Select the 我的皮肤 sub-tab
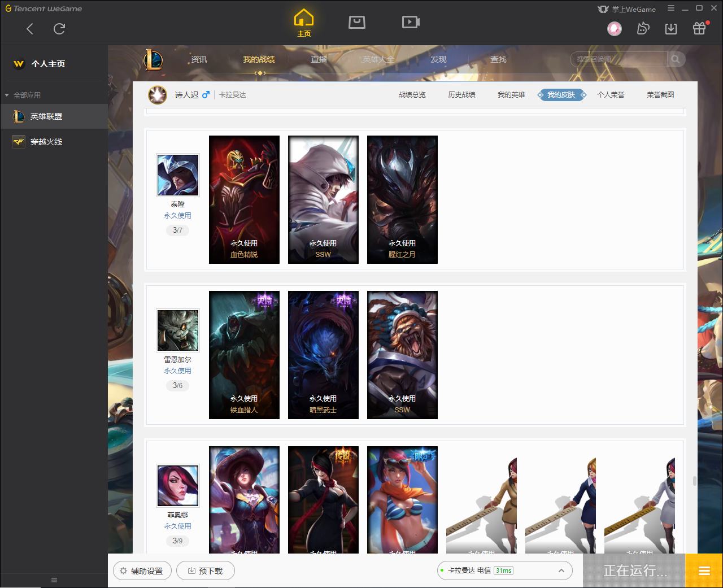 (561, 95)
